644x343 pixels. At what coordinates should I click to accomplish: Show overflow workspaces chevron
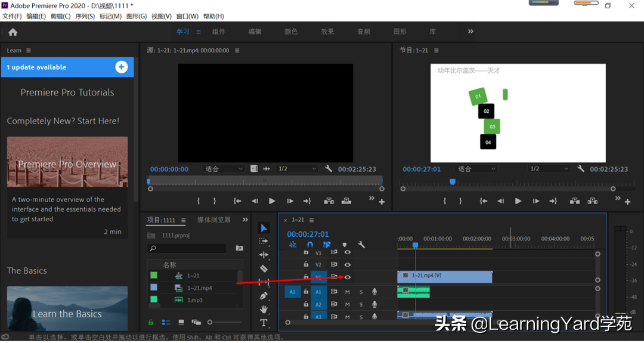coord(470,31)
